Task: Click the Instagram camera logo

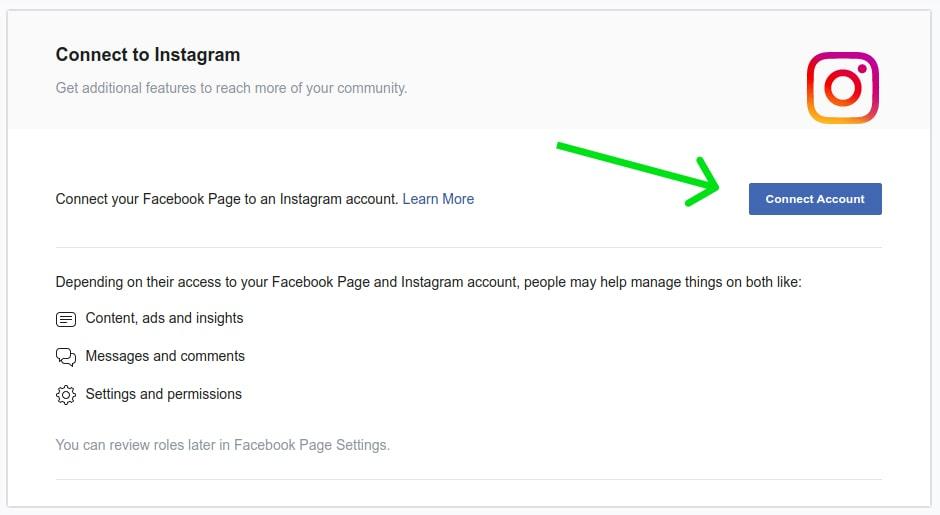Action: [842, 88]
